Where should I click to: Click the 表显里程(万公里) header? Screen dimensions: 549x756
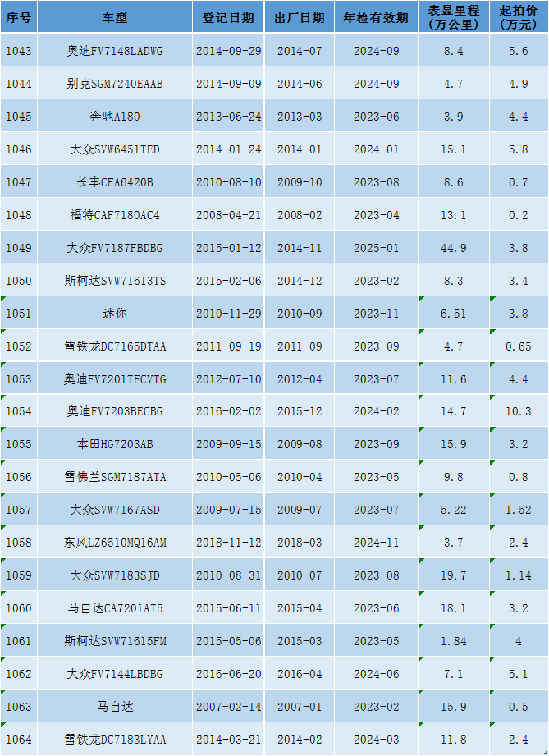(x=454, y=17)
